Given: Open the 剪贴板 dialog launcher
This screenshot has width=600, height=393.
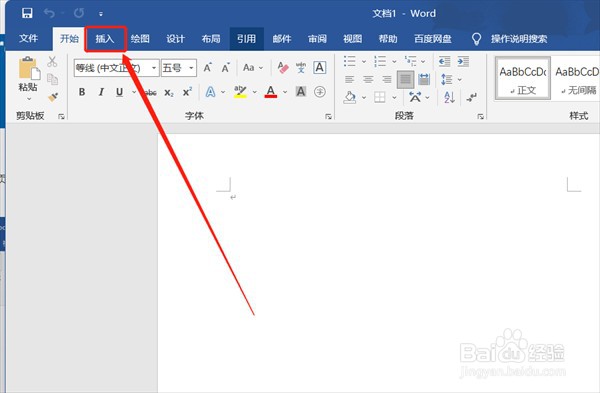Looking at the screenshot, I should point(61,116).
